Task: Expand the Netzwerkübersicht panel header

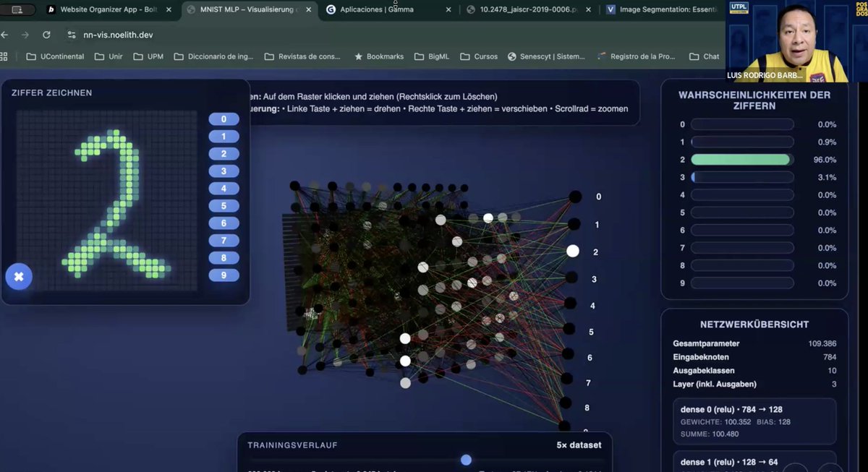Action: 754,324
